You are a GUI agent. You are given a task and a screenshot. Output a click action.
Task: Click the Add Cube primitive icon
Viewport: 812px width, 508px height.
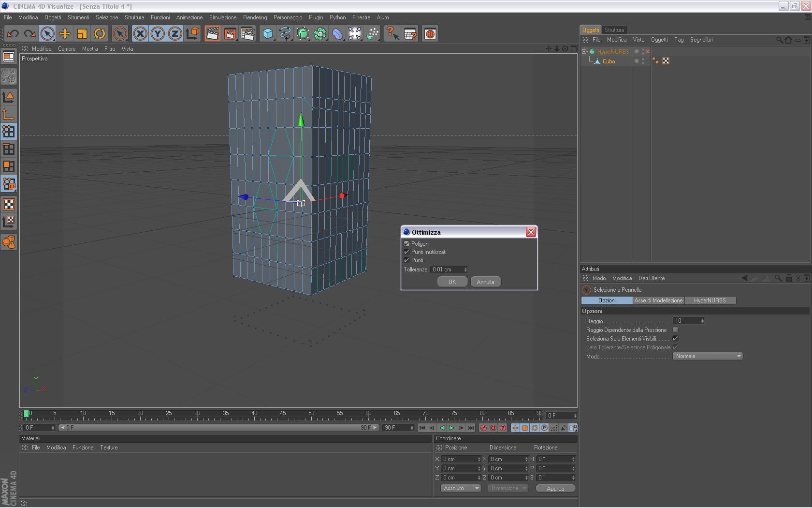(268, 34)
